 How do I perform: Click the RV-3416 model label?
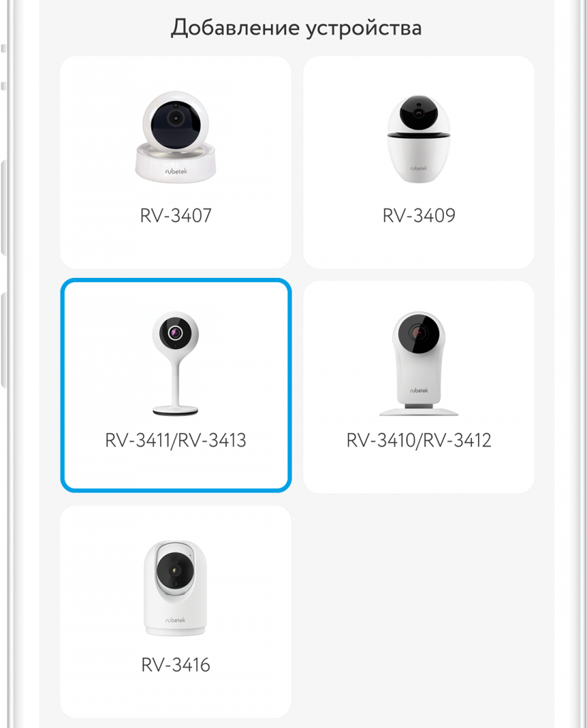click(x=176, y=665)
